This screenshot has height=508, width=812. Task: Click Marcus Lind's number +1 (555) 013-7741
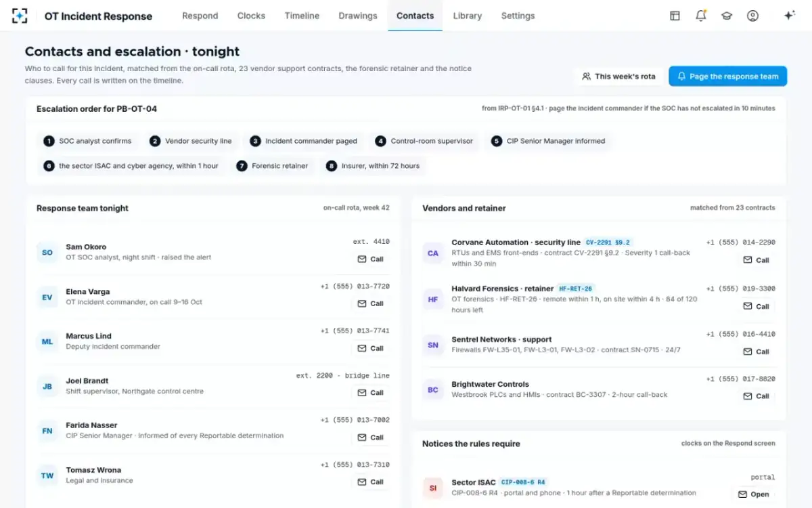355,331
